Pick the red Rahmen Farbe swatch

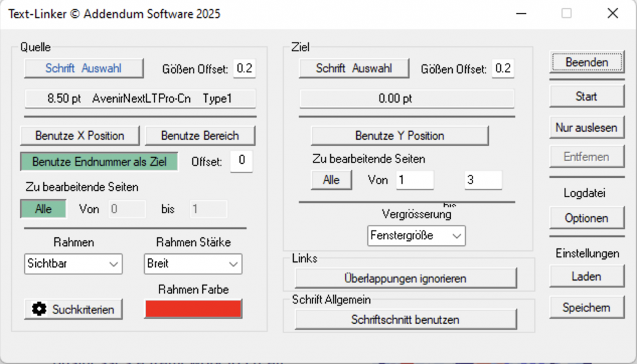[193, 309]
